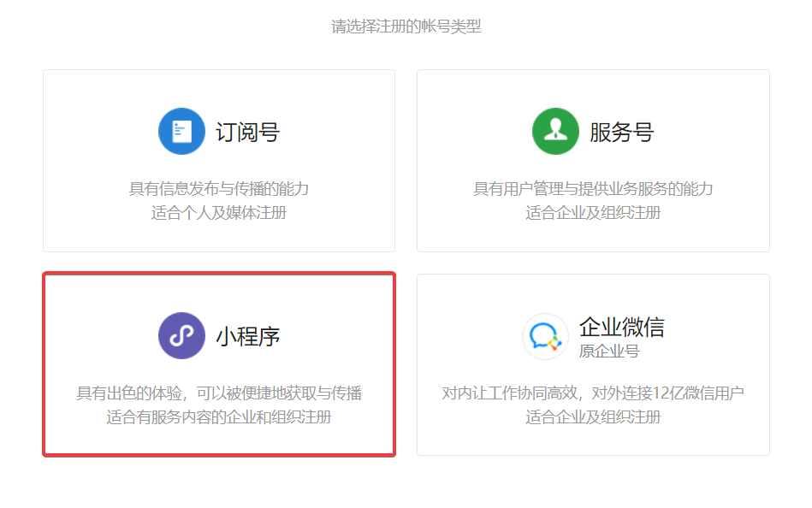This screenshot has height=508, width=812.
Task: Click the green 服务号 person icon
Action: [555, 131]
